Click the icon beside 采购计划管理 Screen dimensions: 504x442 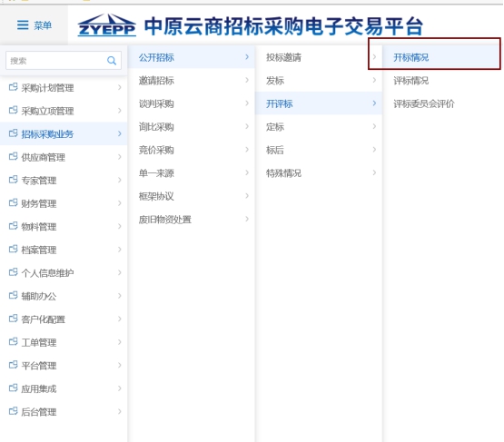point(14,87)
